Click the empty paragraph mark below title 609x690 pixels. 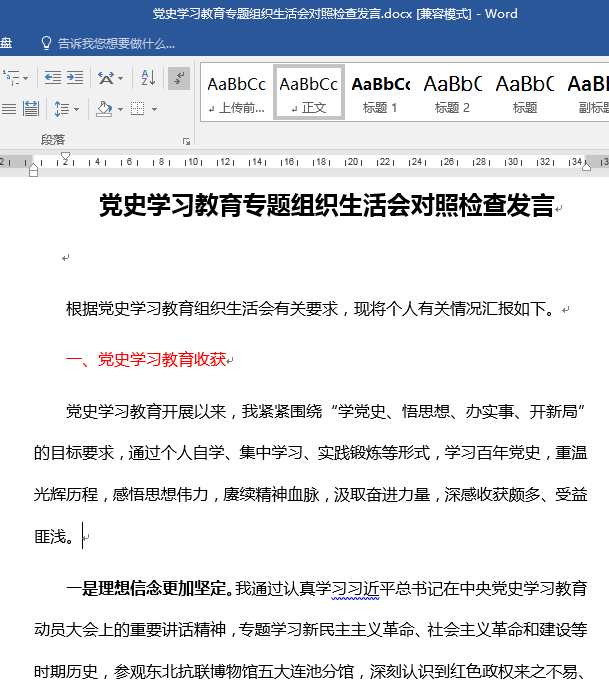(66, 258)
